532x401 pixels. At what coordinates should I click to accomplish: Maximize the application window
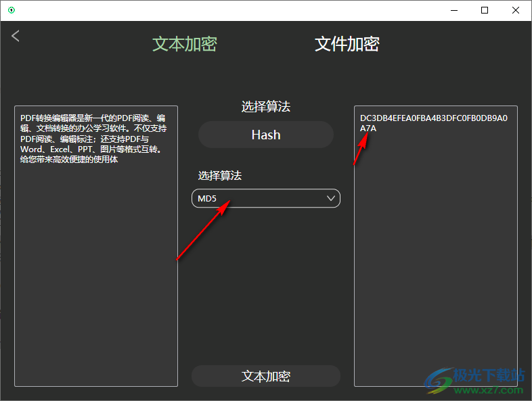point(485,11)
